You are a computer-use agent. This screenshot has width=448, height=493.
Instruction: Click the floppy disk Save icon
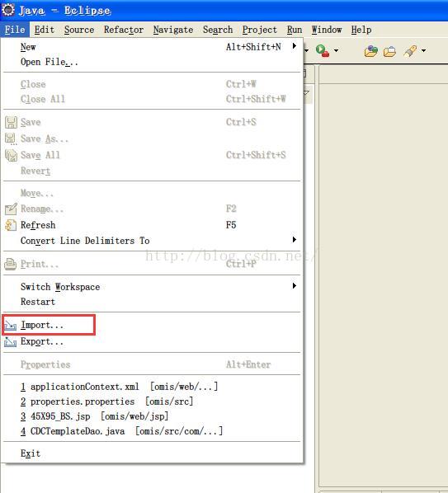point(11,122)
